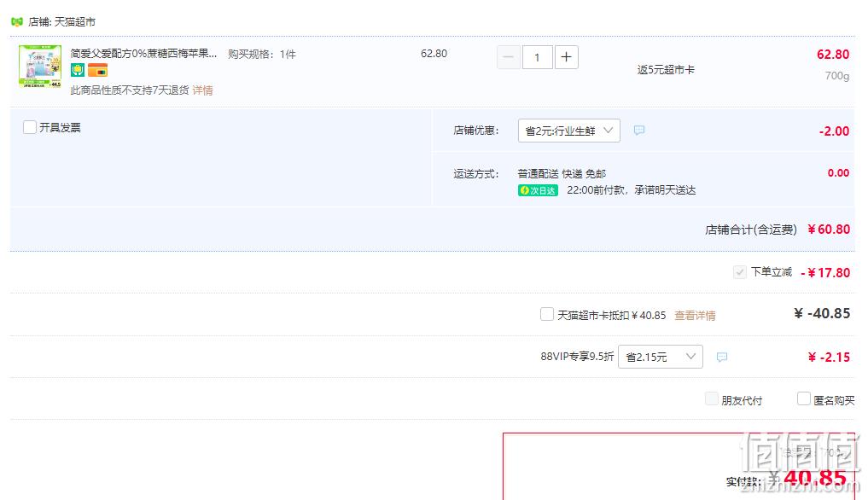Click the 普通配送 快递 免邮 shipping text
Screen dimensions: 868x500
click(x=562, y=174)
